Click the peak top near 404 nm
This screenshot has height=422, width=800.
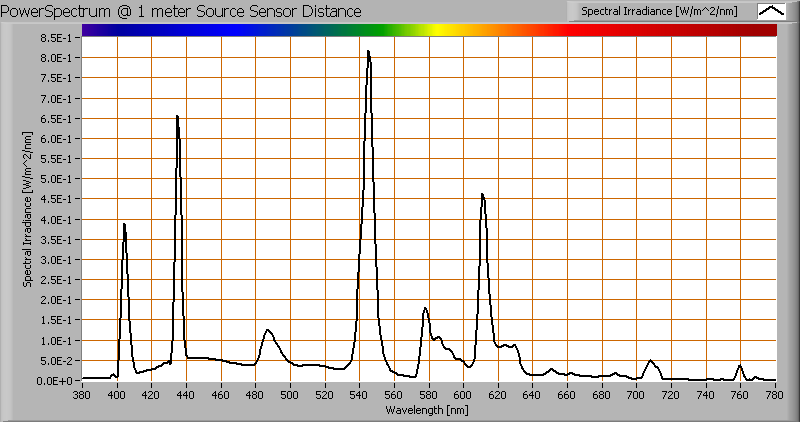pos(124,225)
